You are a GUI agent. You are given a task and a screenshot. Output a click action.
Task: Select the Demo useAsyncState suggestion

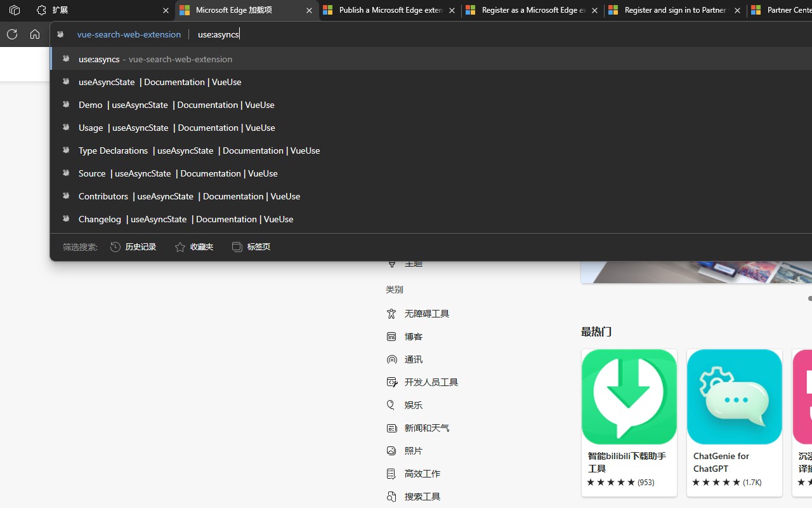pos(431,105)
